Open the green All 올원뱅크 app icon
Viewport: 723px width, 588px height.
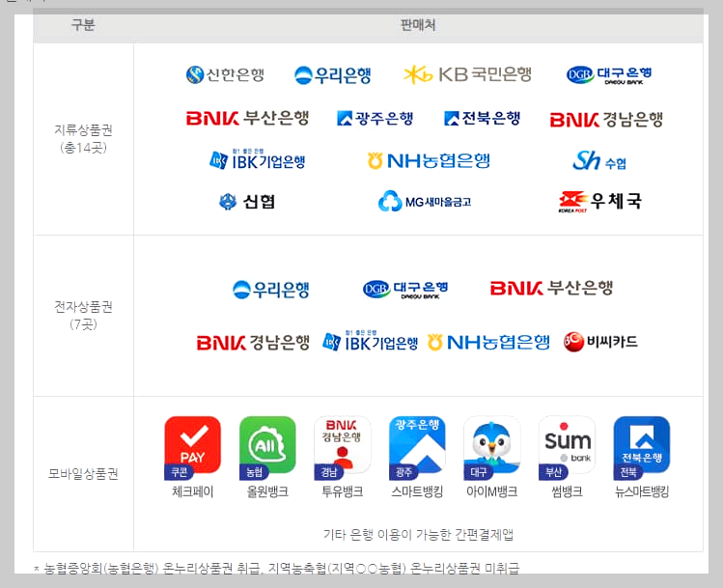[x=267, y=447]
